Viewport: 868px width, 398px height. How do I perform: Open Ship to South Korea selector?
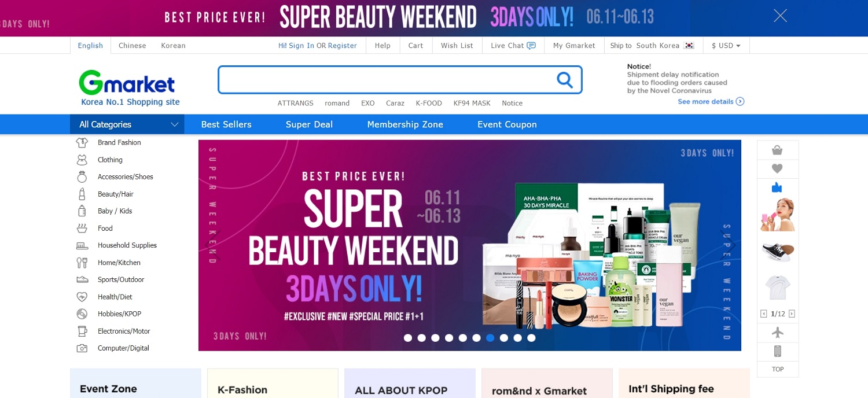click(652, 46)
